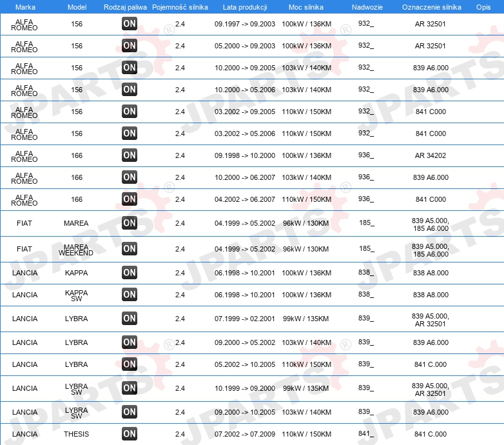Select ON badge in the AR 34202 row

130,155
